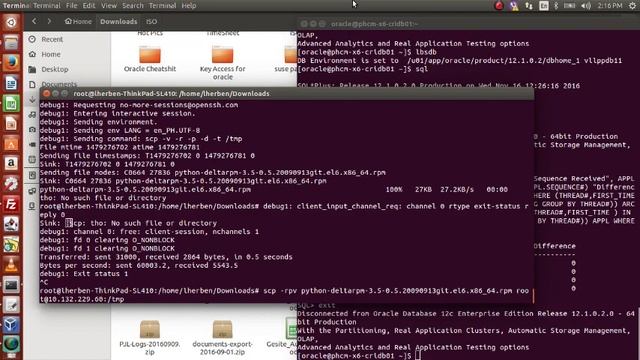The height and width of the screenshot is (360, 640).
Task: Open the network connections indicator
Action: [529, 6]
